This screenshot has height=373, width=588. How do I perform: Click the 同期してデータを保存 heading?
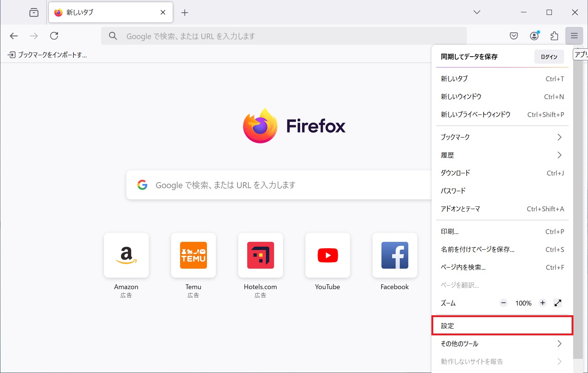(x=469, y=57)
